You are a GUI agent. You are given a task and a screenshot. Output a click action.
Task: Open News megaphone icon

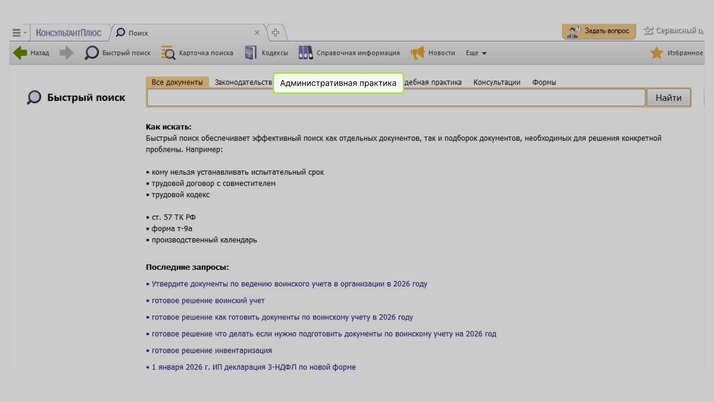point(417,53)
